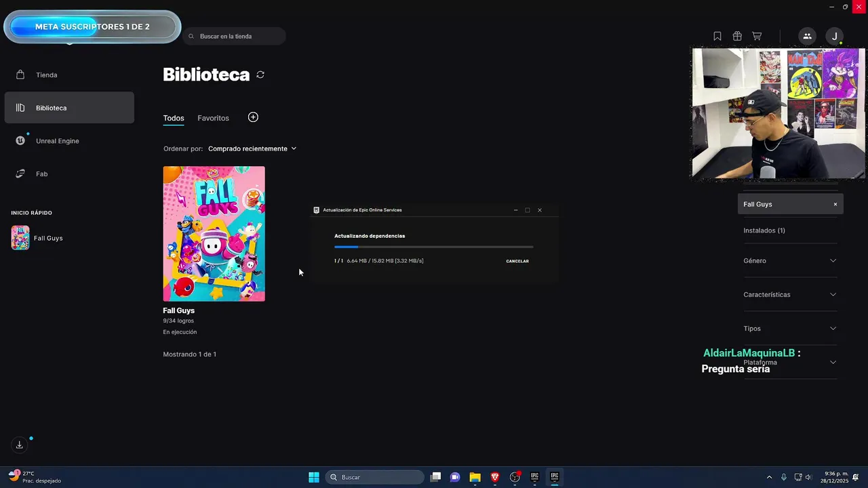
Task: Select the Instalados (1) filter
Action: coord(764,230)
